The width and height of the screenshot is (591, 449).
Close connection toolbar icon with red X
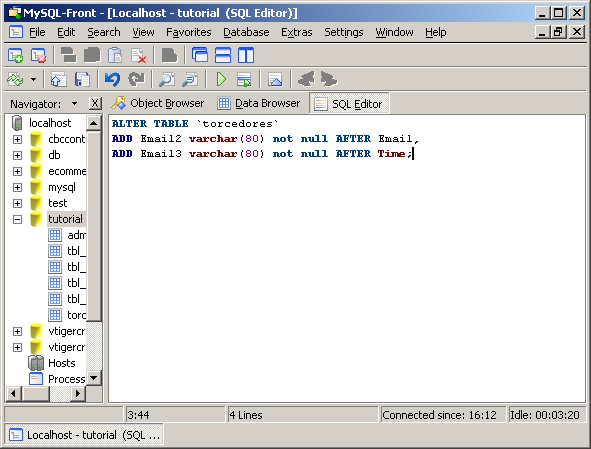coord(38,55)
